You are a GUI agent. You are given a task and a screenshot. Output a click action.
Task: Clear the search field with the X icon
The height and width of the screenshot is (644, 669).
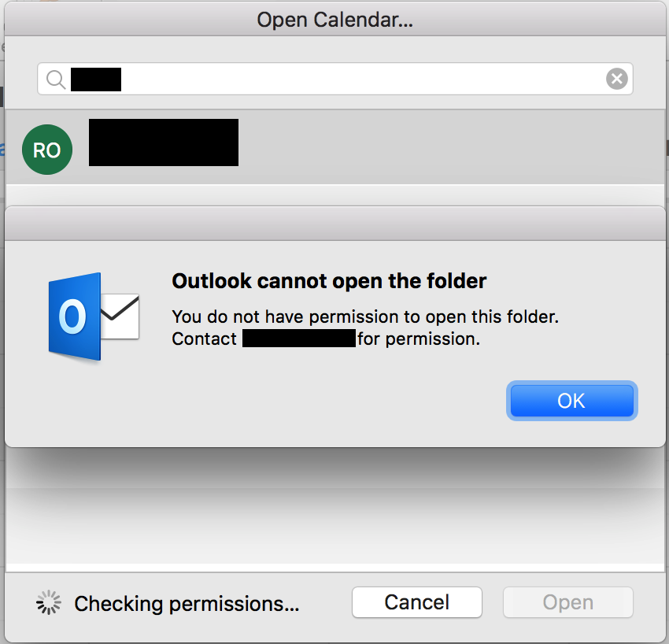click(x=616, y=79)
